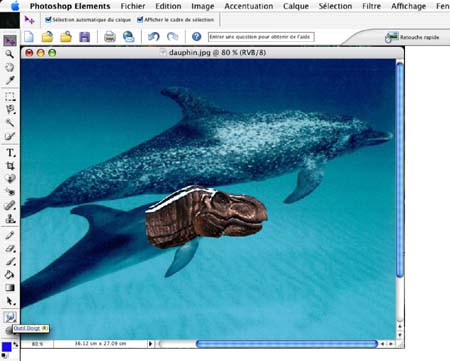Select the Magic Wand tool
The image size is (450, 361).
click(x=10, y=123)
